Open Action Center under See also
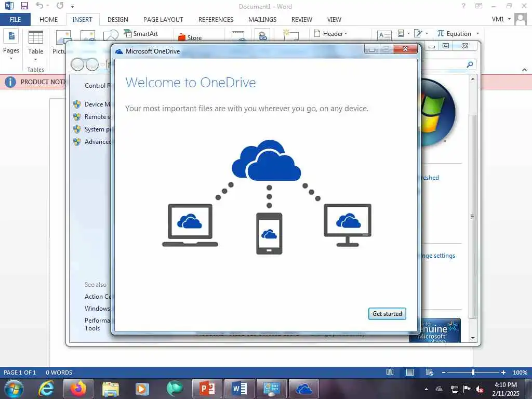 (x=98, y=297)
